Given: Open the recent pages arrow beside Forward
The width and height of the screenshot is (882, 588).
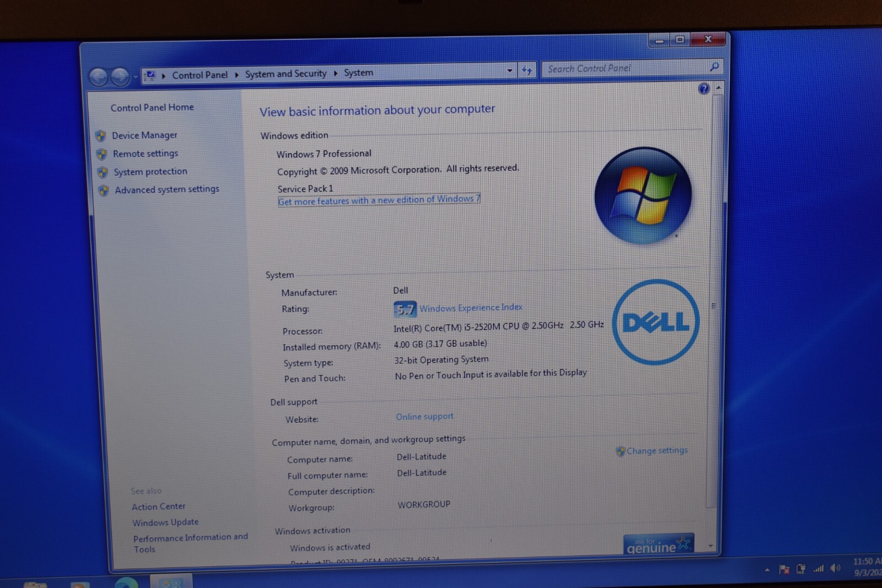Looking at the screenshot, I should tap(135, 77).
